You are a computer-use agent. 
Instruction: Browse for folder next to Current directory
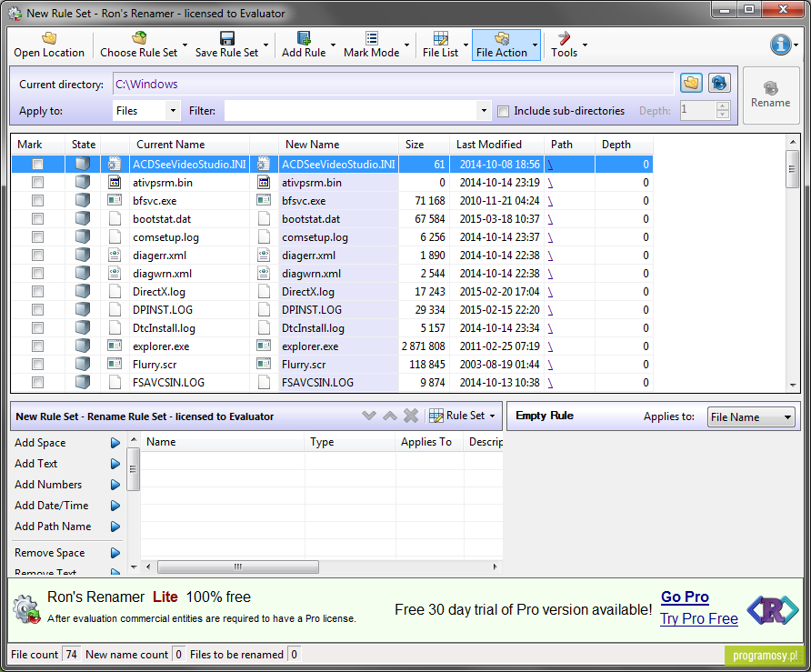pos(691,83)
